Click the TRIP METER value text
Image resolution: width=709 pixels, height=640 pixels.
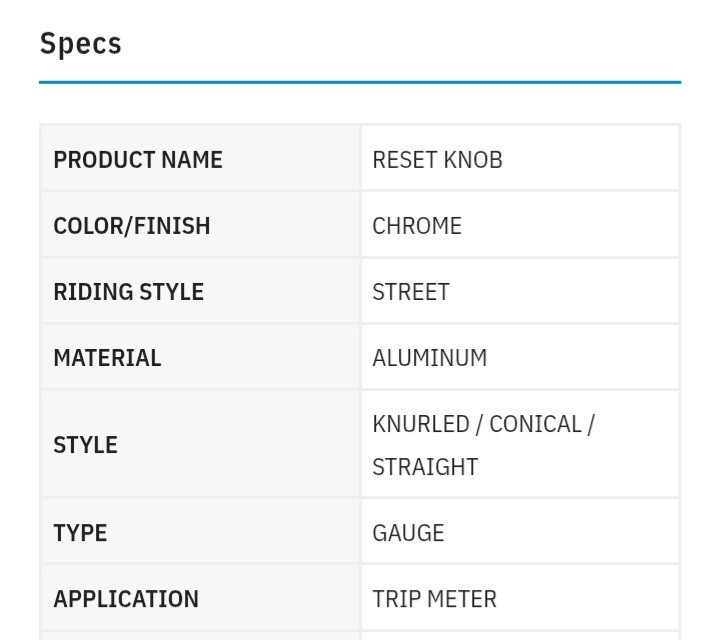click(x=434, y=599)
